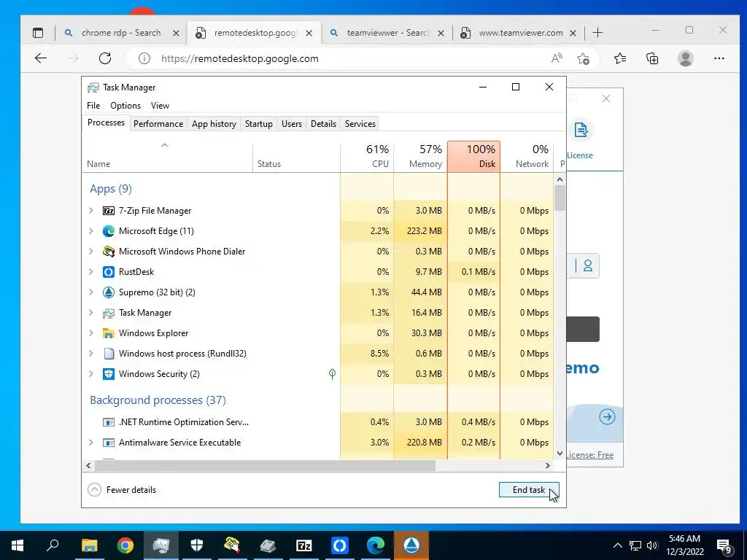Expand the Task Manager process row
The height and width of the screenshot is (560, 747).
coord(91,313)
